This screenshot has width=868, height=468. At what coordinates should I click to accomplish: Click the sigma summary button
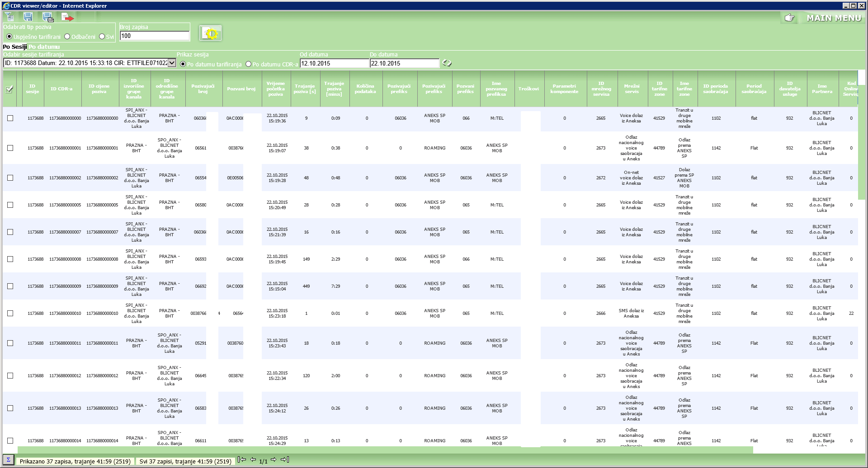click(x=9, y=460)
